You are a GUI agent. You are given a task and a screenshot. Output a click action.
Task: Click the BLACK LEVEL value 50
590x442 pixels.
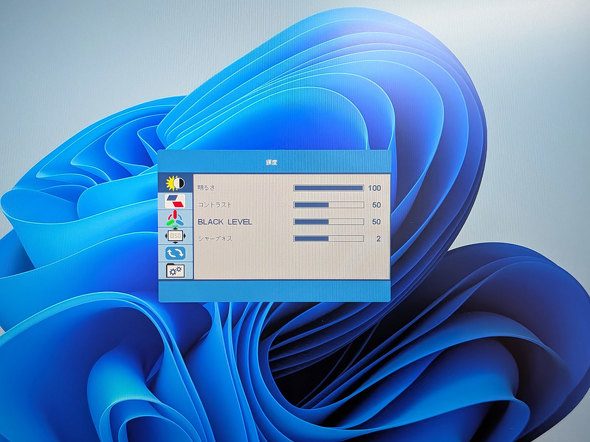[x=376, y=222]
